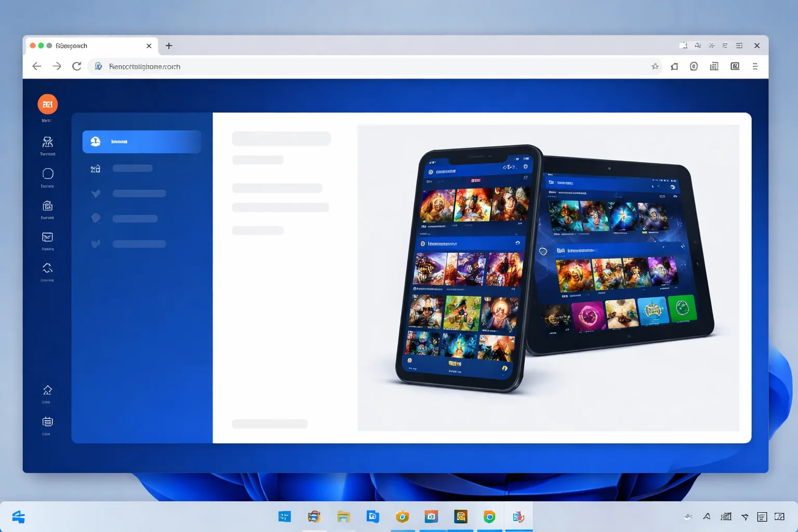Open the blue widgets icon at the taskbar corner
This screenshot has width=798, height=532.
pyautogui.click(x=18, y=516)
